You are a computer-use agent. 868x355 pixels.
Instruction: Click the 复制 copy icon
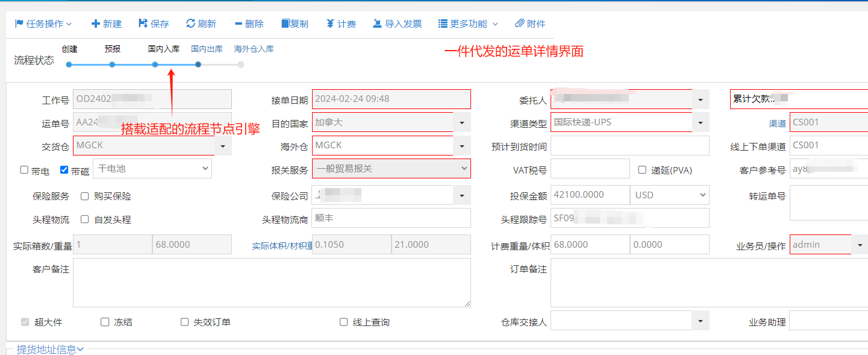[x=286, y=24]
